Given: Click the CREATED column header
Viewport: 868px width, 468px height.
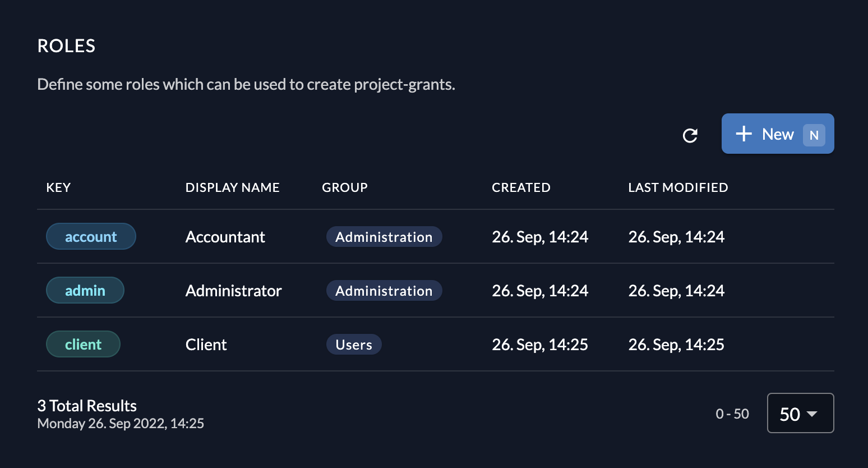Looking at the screenshot, I should 521,187.
